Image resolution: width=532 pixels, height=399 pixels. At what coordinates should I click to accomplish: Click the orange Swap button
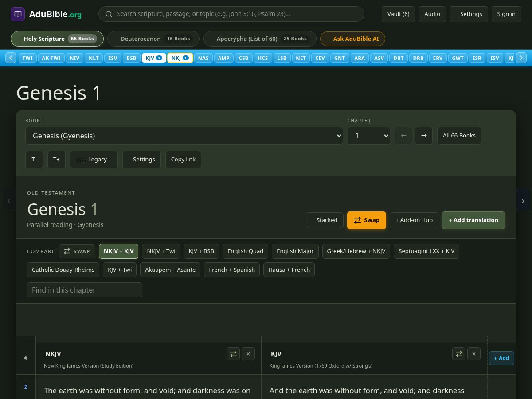[367, 220]
